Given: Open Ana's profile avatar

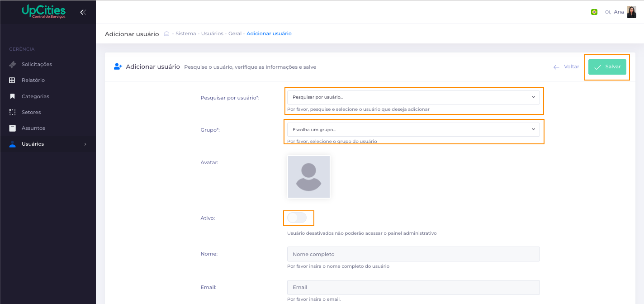Looking at the screenshot, I should pyautogui.click(x=631, y=12).
